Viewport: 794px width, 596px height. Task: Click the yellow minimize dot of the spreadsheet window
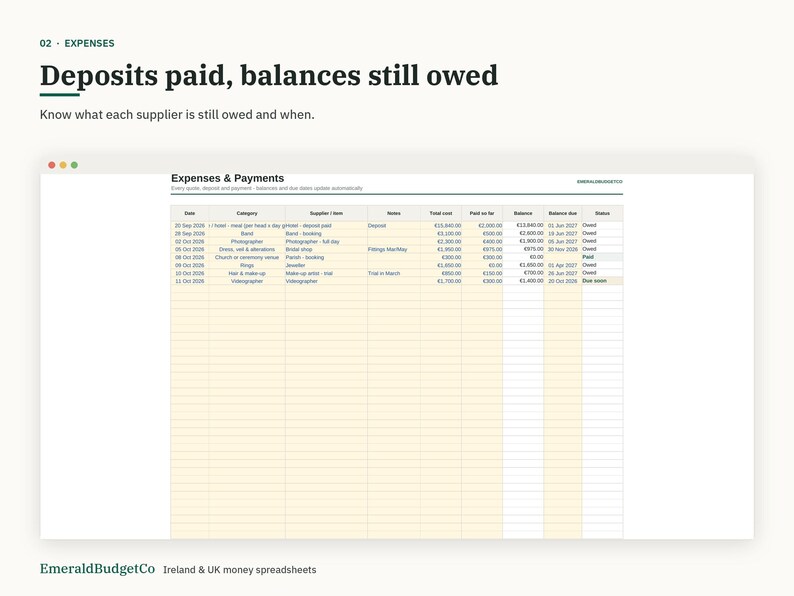click(x=63, y=165)
